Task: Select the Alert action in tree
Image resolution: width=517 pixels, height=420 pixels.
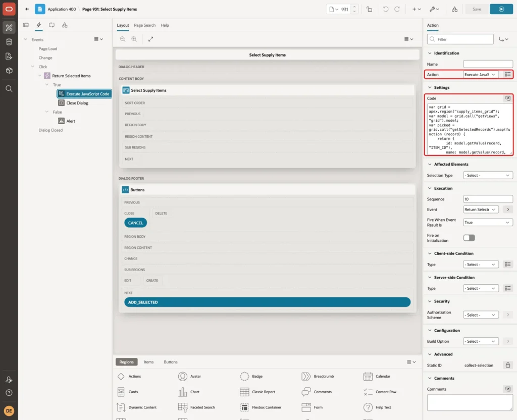Action: point(67,121)
